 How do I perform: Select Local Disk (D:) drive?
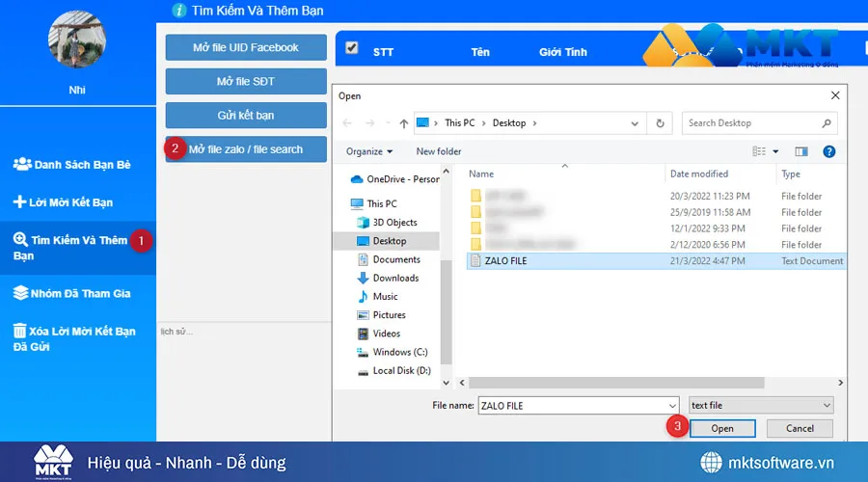[394, 371]
